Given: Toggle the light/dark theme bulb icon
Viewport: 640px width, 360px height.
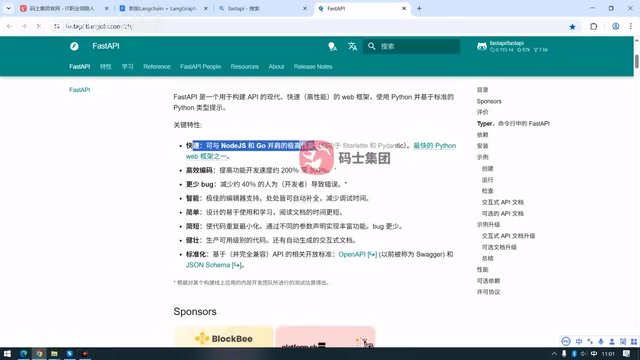Looking at the screenshot, I should coord(333,47).
